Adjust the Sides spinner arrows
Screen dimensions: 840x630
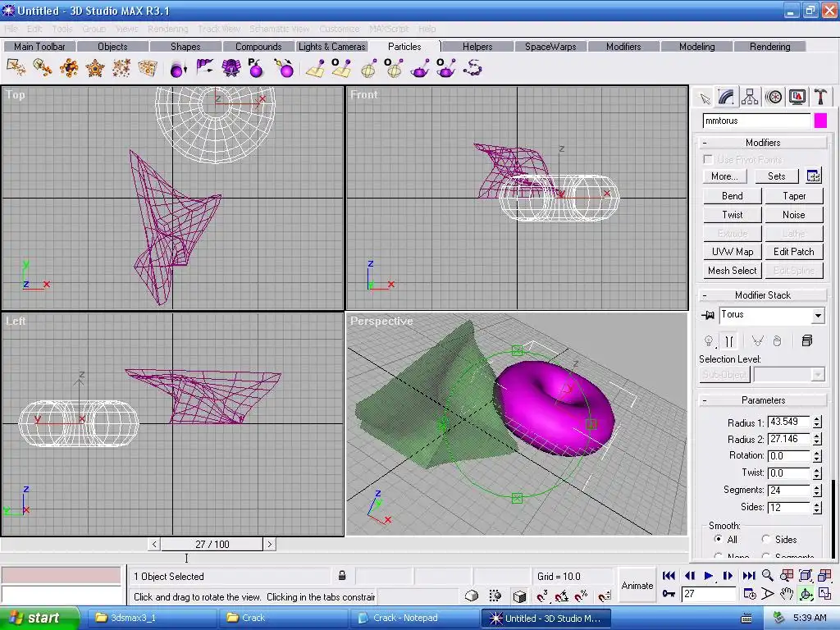point(817,507)
